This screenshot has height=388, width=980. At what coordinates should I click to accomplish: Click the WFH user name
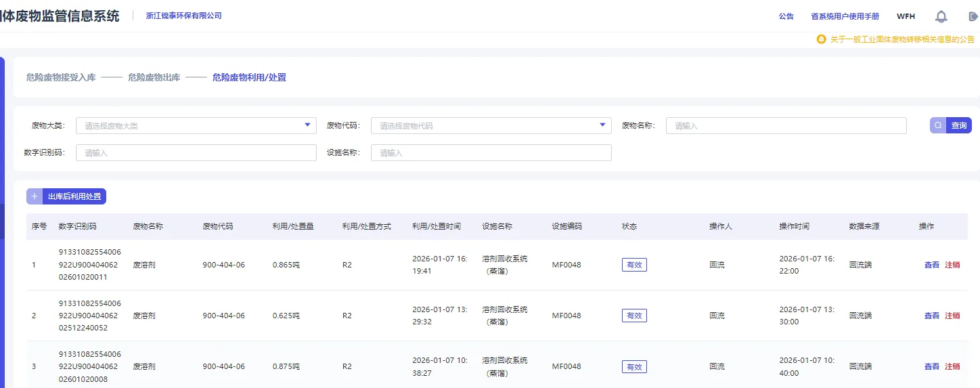906,16
